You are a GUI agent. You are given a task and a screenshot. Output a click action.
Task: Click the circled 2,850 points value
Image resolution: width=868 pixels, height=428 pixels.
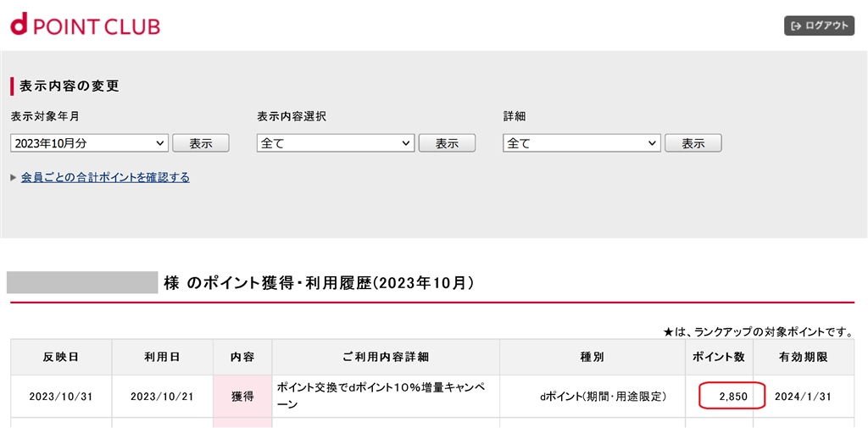coord(732,397)
